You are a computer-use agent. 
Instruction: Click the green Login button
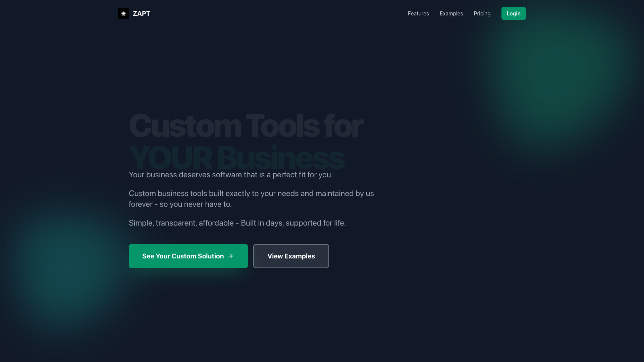pyautogui.click(x=514, y=13)
